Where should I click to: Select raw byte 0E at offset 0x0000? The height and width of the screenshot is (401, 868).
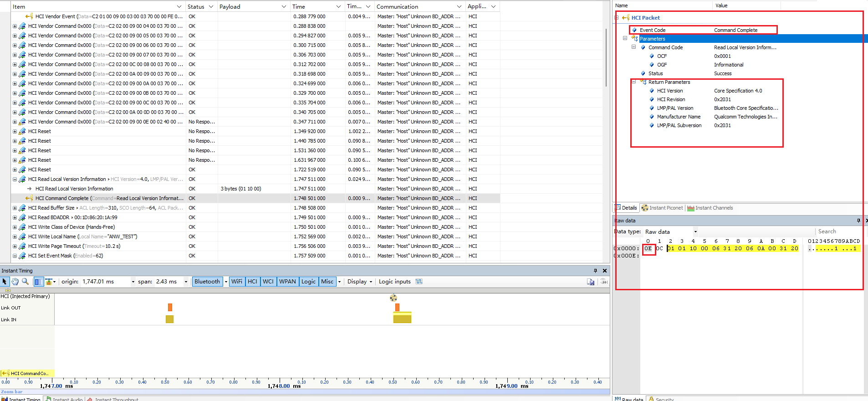pos(648,248)
